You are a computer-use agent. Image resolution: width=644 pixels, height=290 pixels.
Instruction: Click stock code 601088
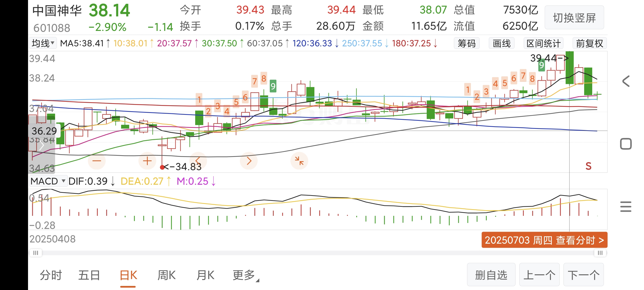tap(52, 28)
